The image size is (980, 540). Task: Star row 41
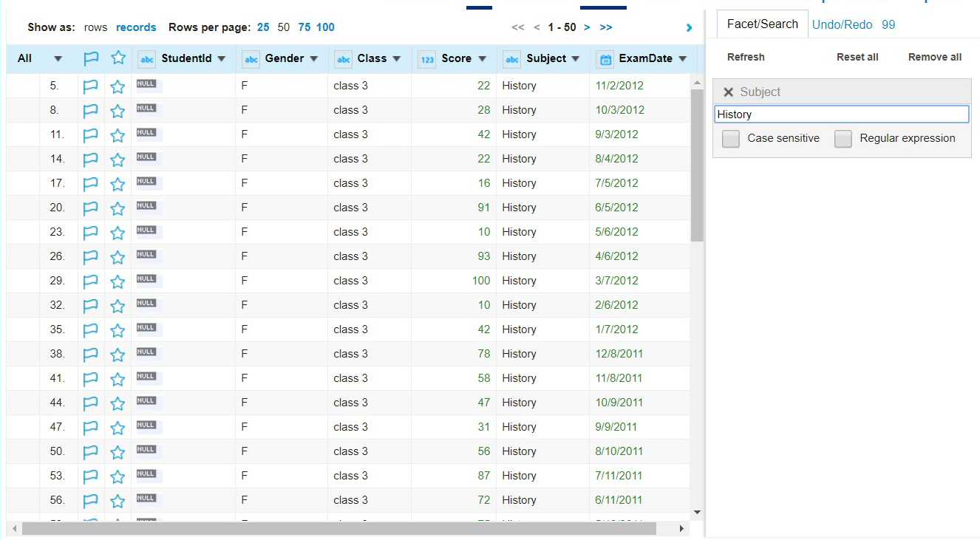point(118,379)
